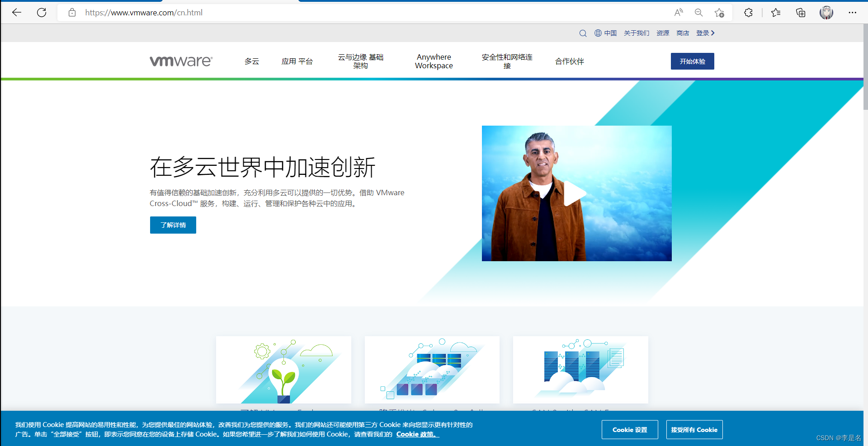The height and width of the screenshot is (446, 868).
Task: Open the server racks document illustration card
Action: (580, 370)
